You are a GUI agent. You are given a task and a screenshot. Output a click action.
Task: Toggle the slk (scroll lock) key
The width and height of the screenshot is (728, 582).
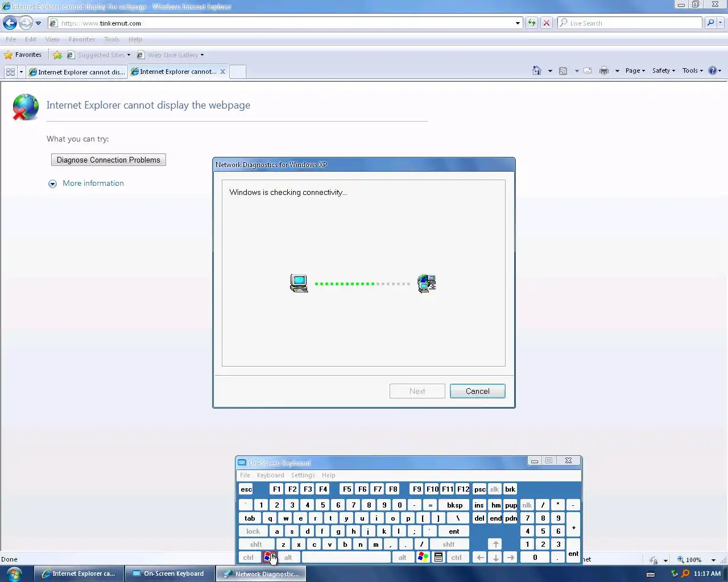495,489
